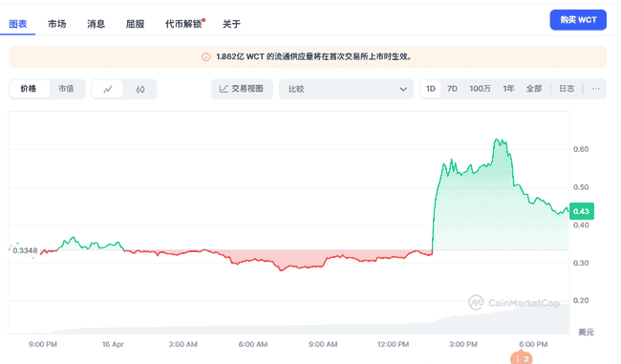Select the 1年 time range
The width and height of the screenshot is (621, 364).
point(508,89)
